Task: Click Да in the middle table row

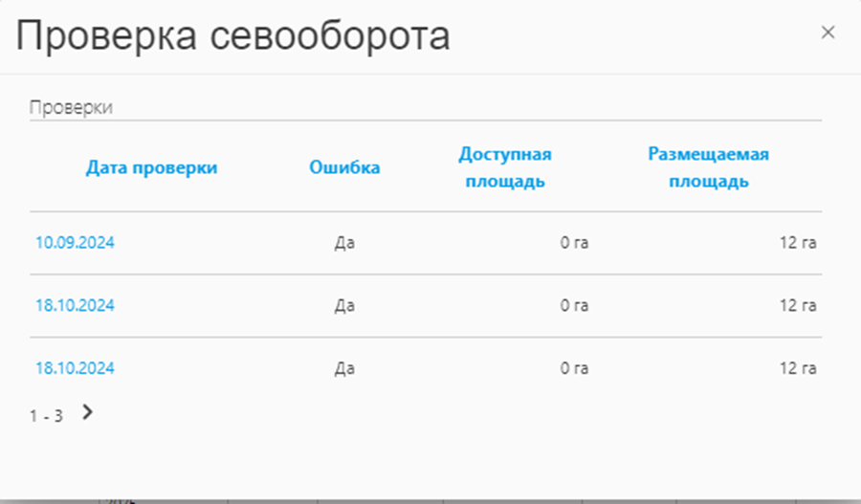Action: coord(344,306)
